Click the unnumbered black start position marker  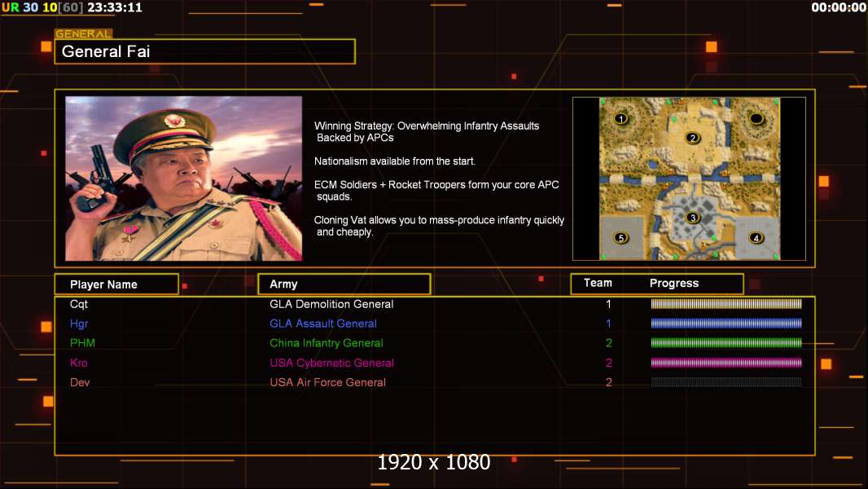click(x=756, y=118)
